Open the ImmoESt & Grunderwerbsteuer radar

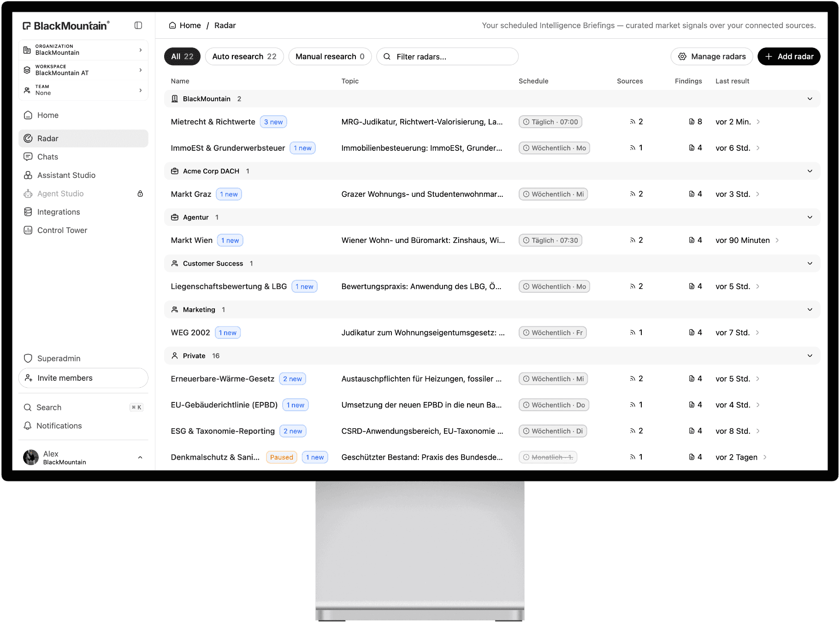coord(228,148)
